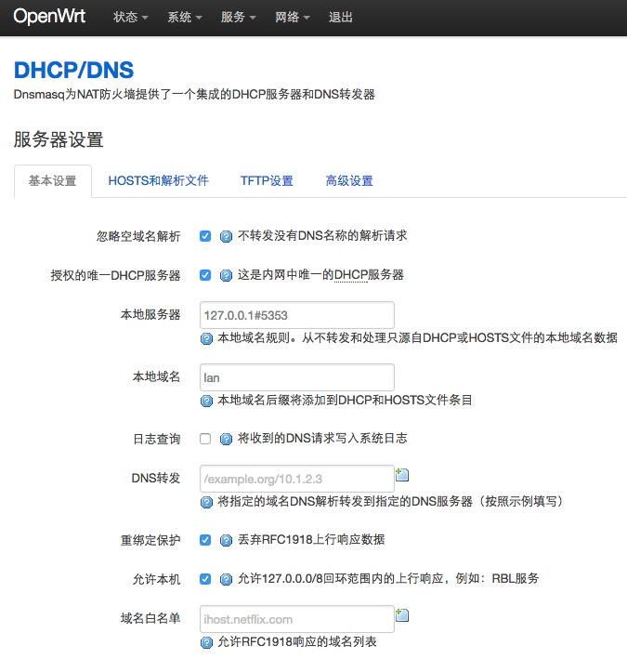This screenshot has height=672, width=627.
Task: Click label 域名白名单
Action: pyautogui.click(x=150, y=618)
